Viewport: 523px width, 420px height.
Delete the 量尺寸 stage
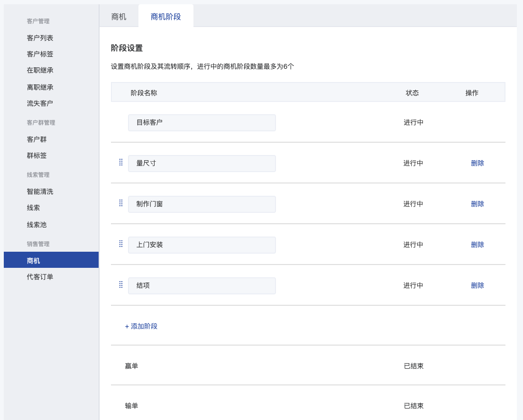click(477, 163)
